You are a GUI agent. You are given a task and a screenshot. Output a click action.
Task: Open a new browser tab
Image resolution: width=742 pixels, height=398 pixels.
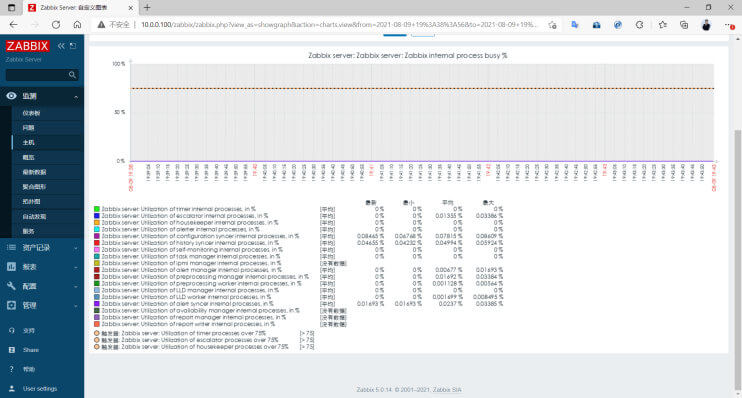tap(147, 8)
